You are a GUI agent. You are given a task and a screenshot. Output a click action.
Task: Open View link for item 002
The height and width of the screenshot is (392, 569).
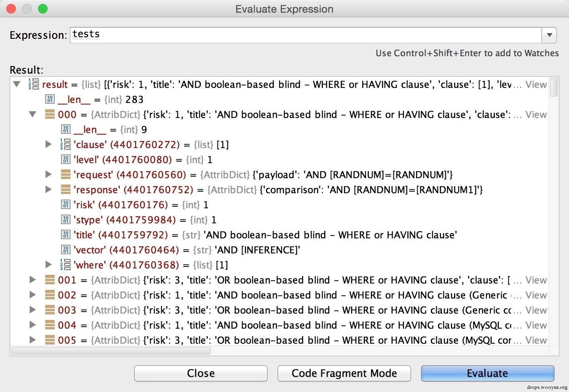coord(536,295)
